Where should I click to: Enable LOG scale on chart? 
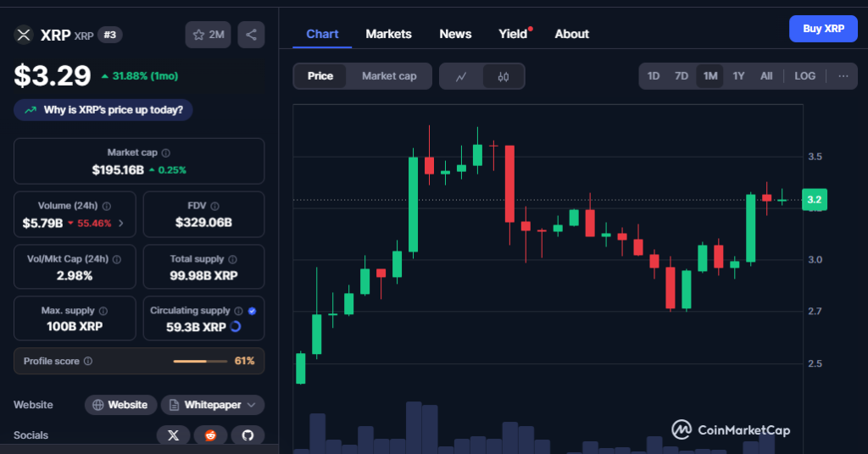pyautogui.click(x=804, y=76)
